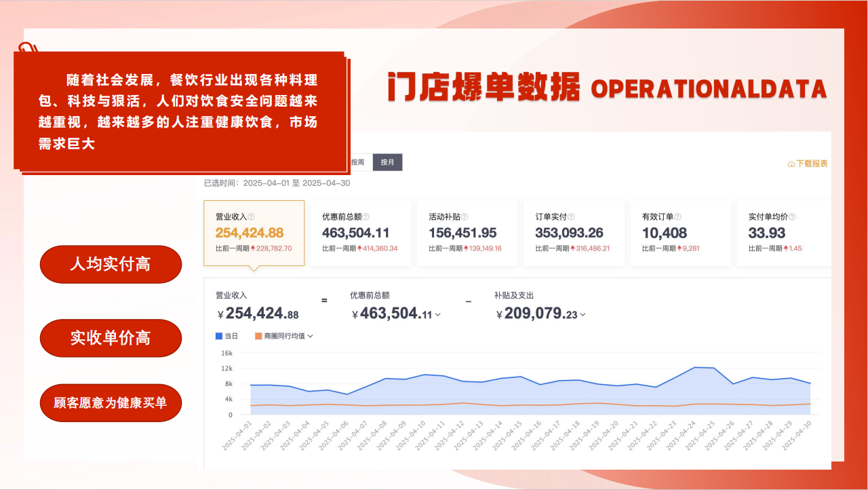The image size is (868, 490).
Task: Click the previous-period figure 9,281
Action: pos(690,248)
